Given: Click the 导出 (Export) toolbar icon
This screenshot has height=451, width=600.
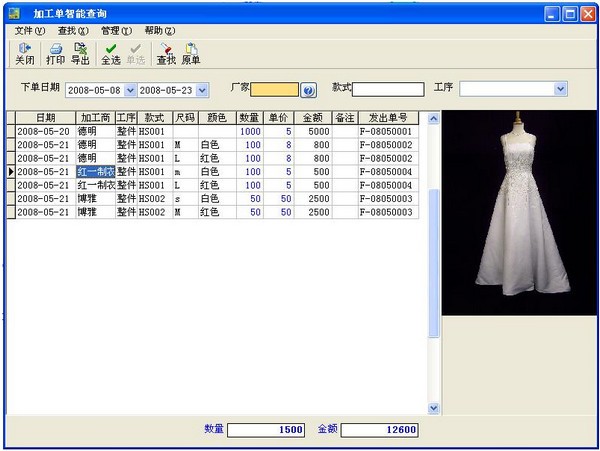Looking at the screenshot, I should click(80, 54).
